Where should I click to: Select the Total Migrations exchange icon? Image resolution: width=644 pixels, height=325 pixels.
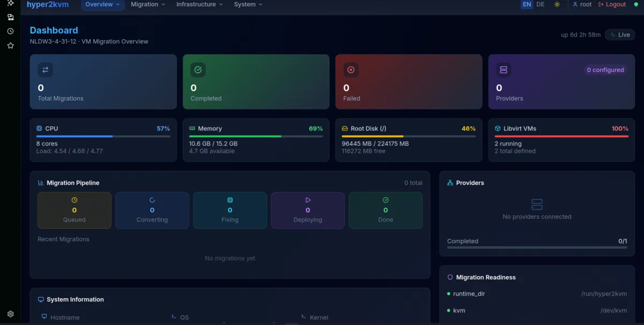click(45, 70)
